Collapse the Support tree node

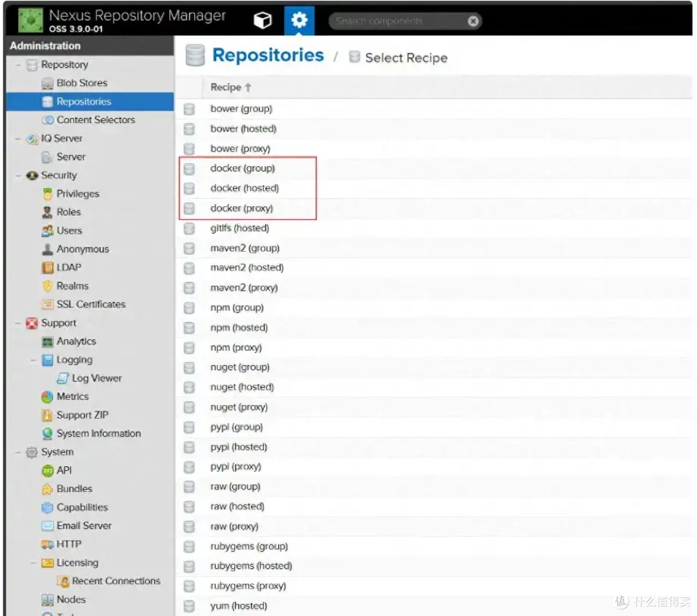click(x=18, y=323)
